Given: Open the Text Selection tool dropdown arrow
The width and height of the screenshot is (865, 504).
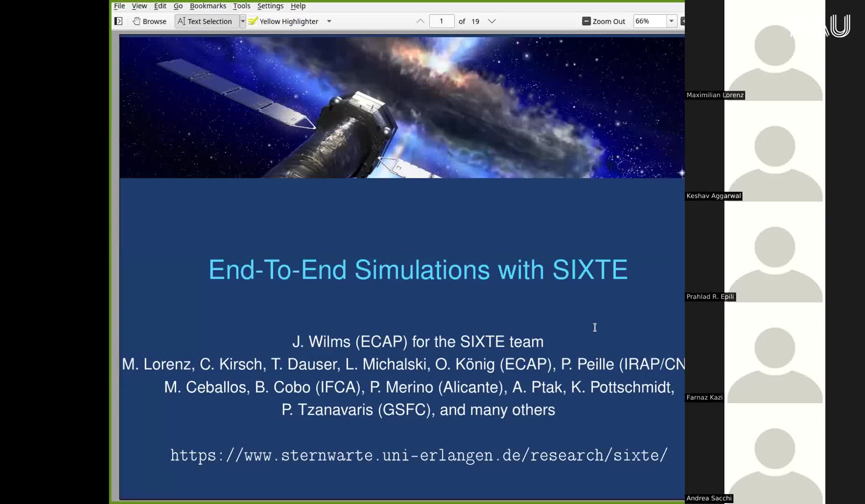Looking at the screenshot, I should [242, 21].
